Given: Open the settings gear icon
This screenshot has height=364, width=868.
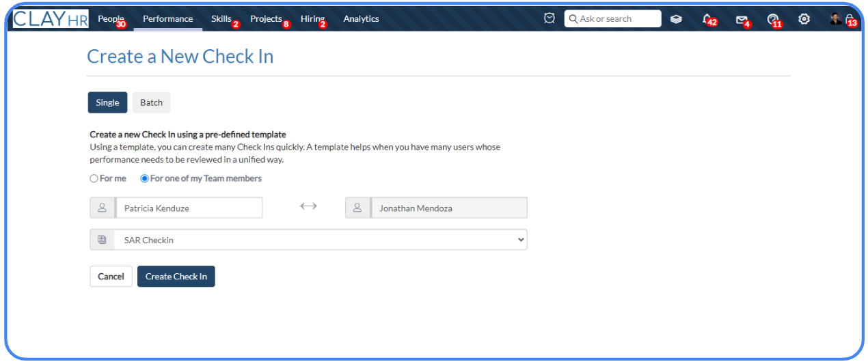Looking at the screenshot, I should click(x=804, y=19).
